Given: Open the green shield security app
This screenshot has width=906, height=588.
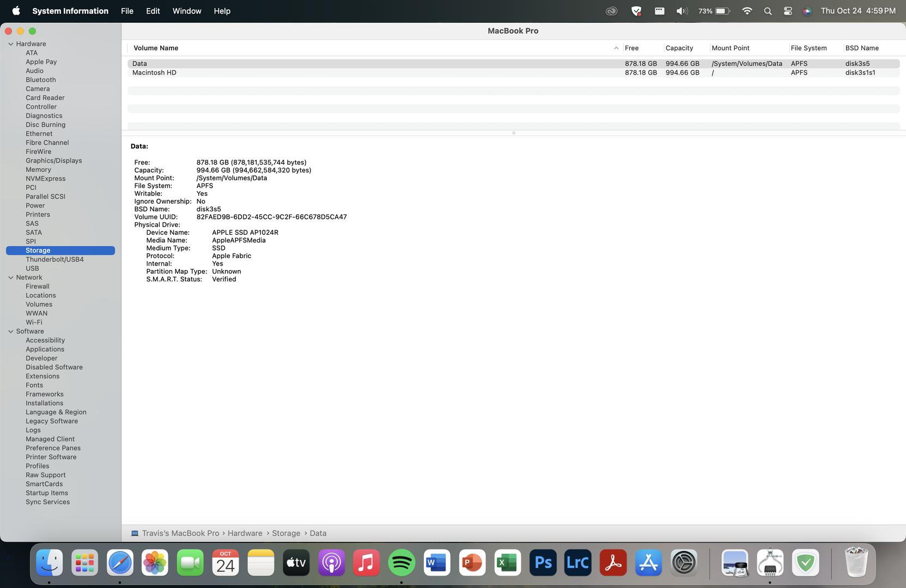Looking at the screenshot, I should click(806, 562).
